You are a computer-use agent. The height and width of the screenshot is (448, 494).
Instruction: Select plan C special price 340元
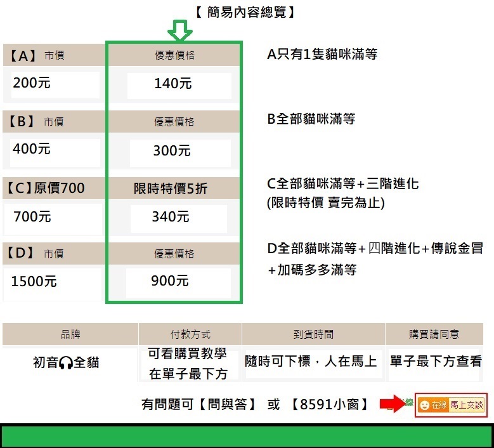point(171,217)
